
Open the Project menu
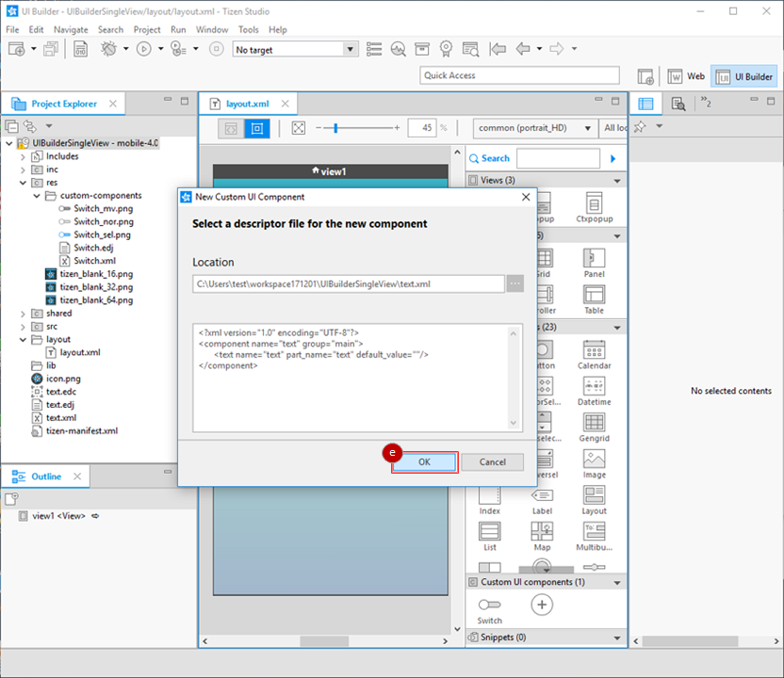pyautogui.click(x=146, y=29)
